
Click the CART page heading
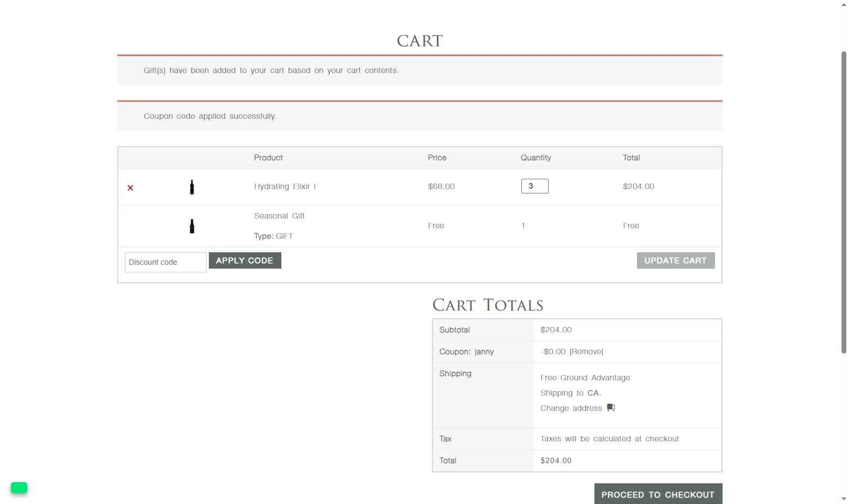point(420,41)
